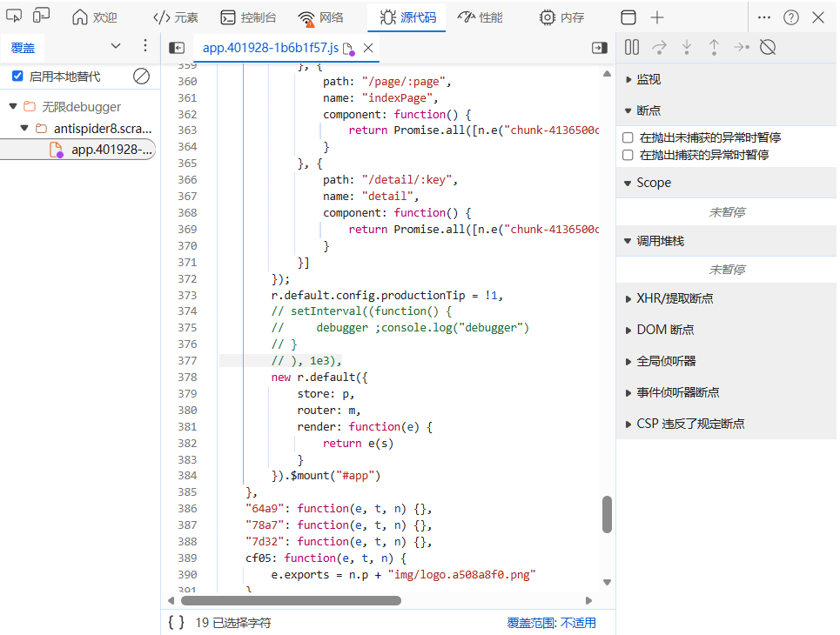Switch to the 控制台 tab
The width and height of the screenshot is (840, 635).
[x=248, y=17]
